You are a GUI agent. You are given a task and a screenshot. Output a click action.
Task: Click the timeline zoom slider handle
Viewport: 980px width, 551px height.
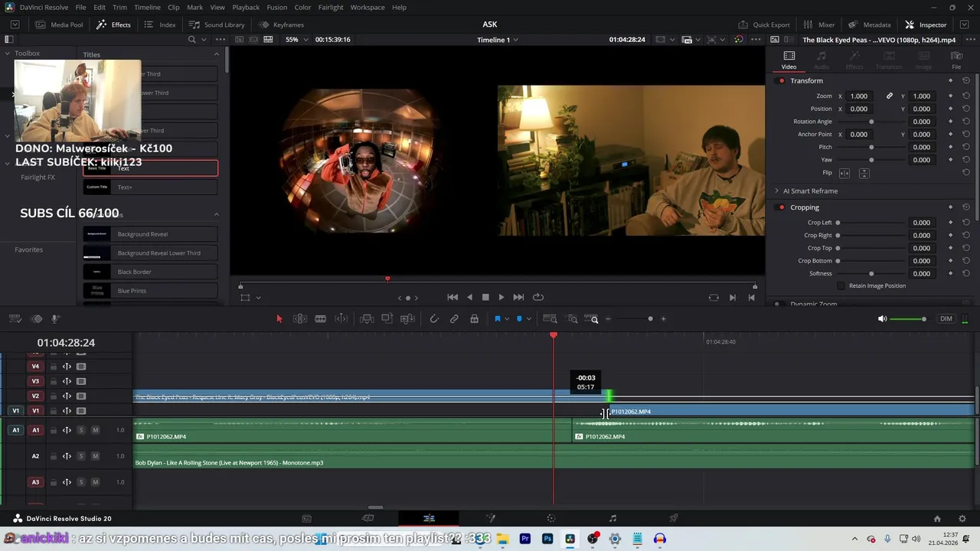point(650,319)
